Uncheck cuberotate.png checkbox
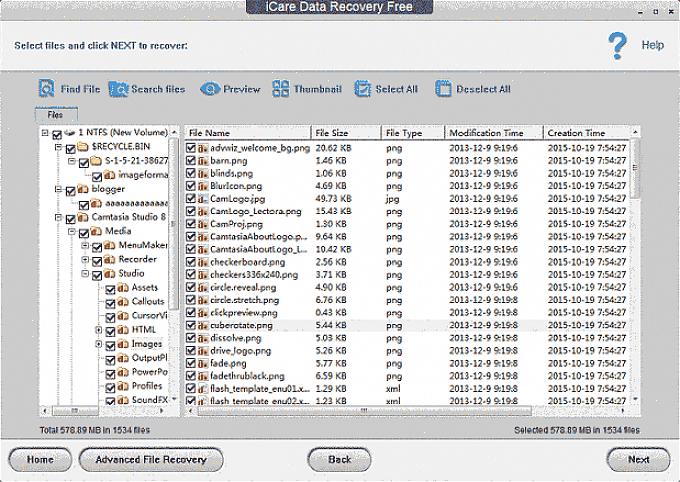This screenshot has height=482, width=680. coord(191,325)
